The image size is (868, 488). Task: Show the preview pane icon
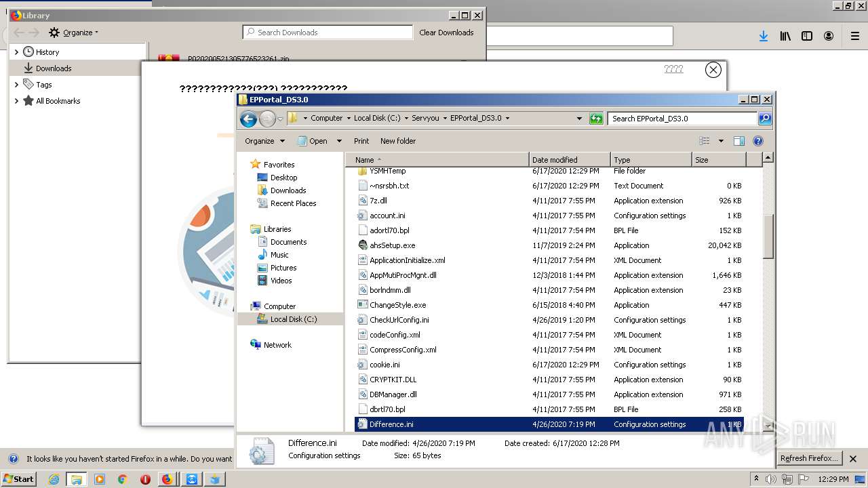(739, 141)
